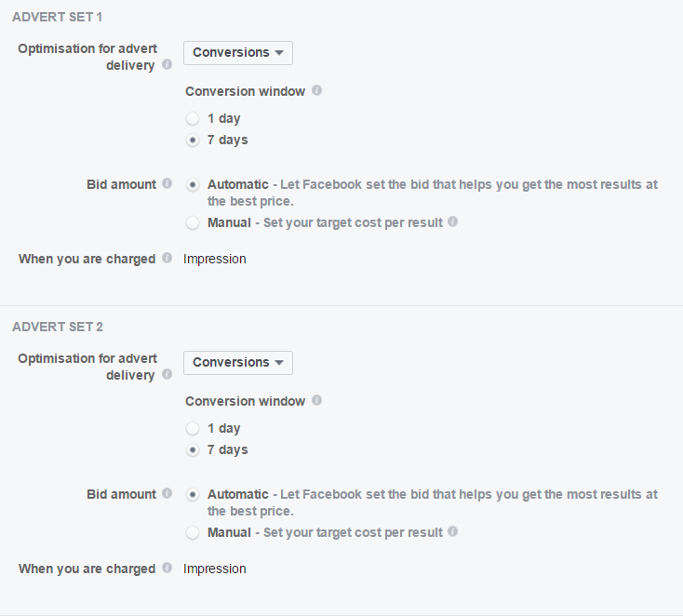This screenshot has width=683, height=616.
Task: Choose Automatic bid amount in Advert Set 1
Action: (x=193, y=184)
